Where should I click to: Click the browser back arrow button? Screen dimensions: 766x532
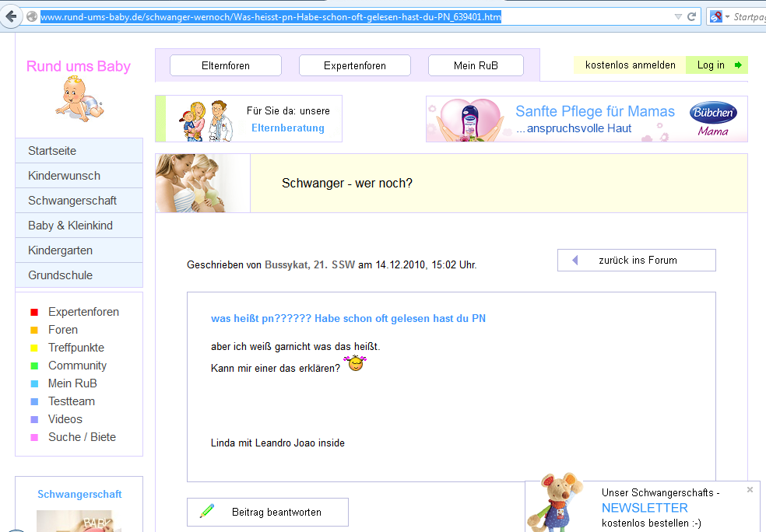tap(11, 16)
